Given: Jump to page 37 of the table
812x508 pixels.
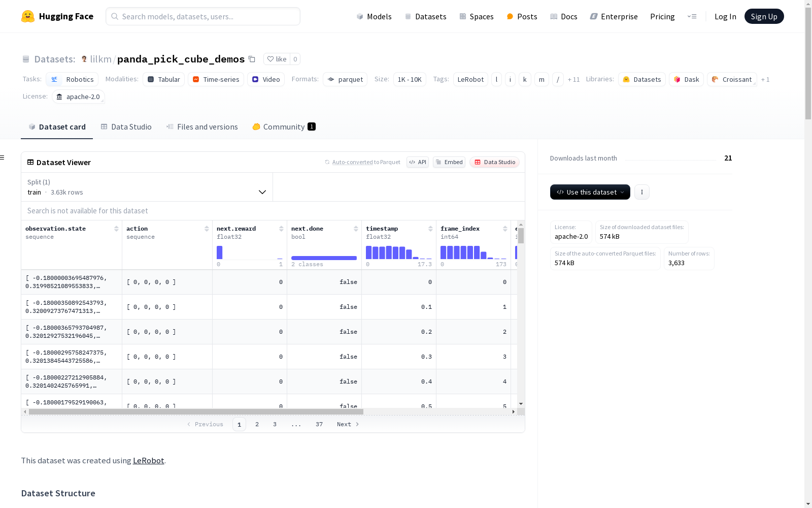Looking at the screenshot, I should tap(319, 424).
